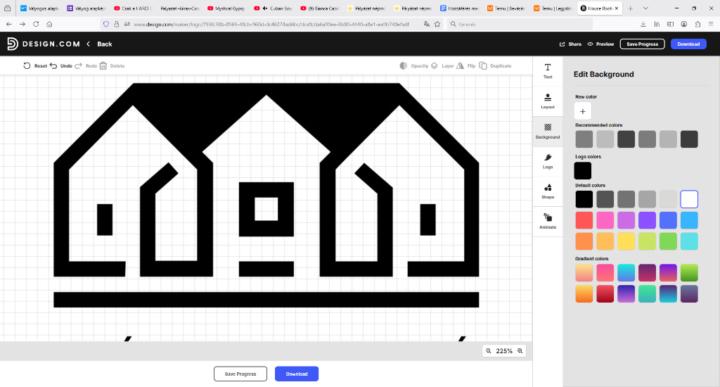720x387 pixels.
Task: Open a new browser tab with plus
Action: click(x=630, y=8)
